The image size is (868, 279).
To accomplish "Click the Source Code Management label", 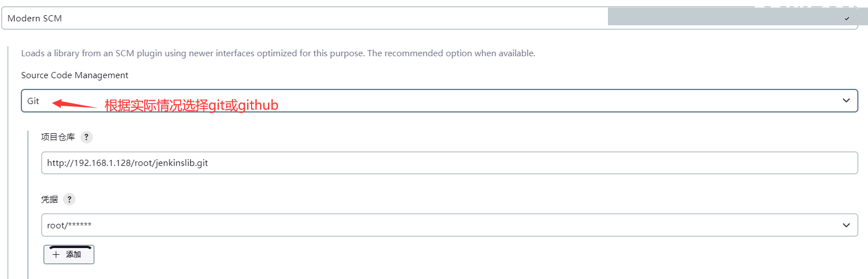I will pos(75,75).
